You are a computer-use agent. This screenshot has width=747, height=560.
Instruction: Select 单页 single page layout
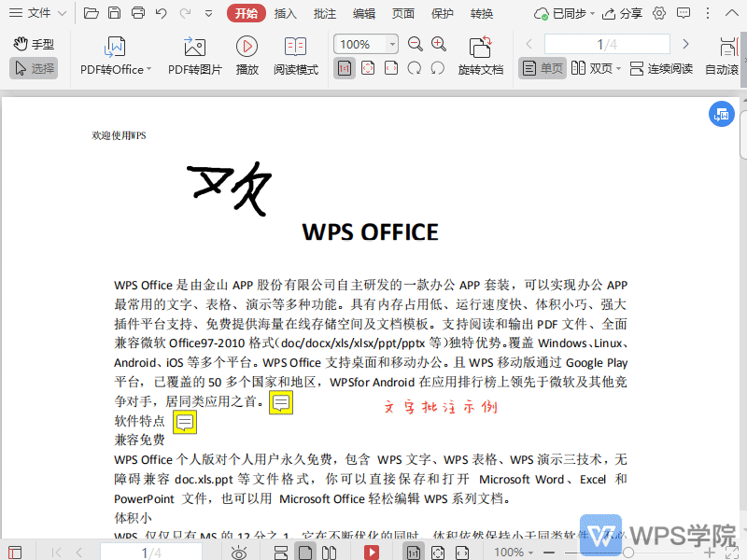(543, 68)
